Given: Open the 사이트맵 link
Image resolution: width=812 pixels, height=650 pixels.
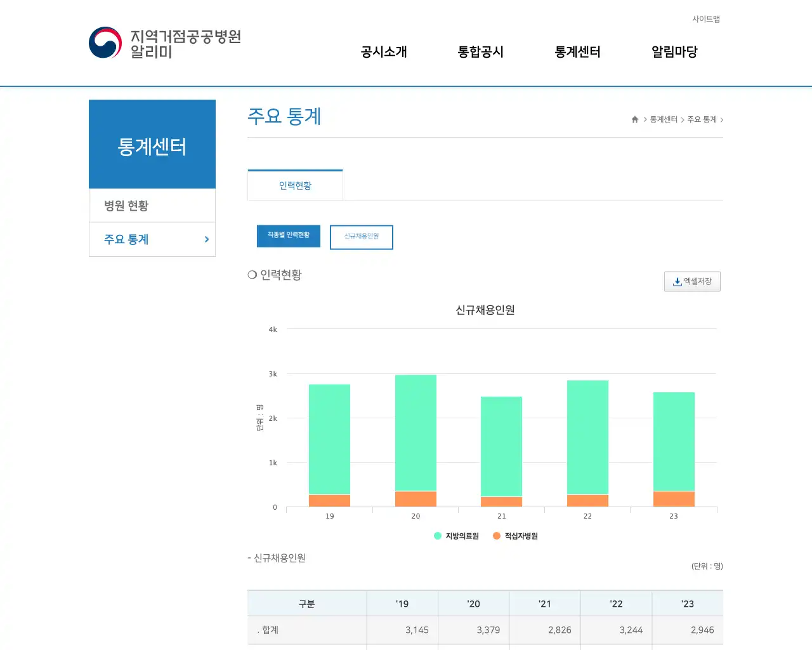Looking at the screenshot, I should click(x=706, y=19).
